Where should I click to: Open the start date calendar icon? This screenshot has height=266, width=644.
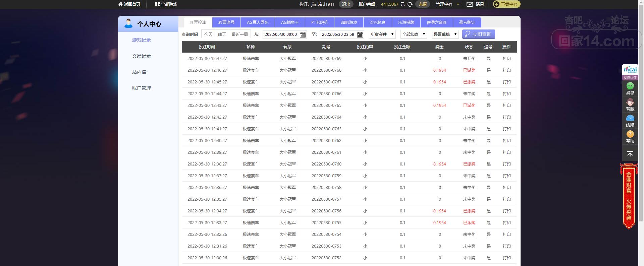[303, 35]
